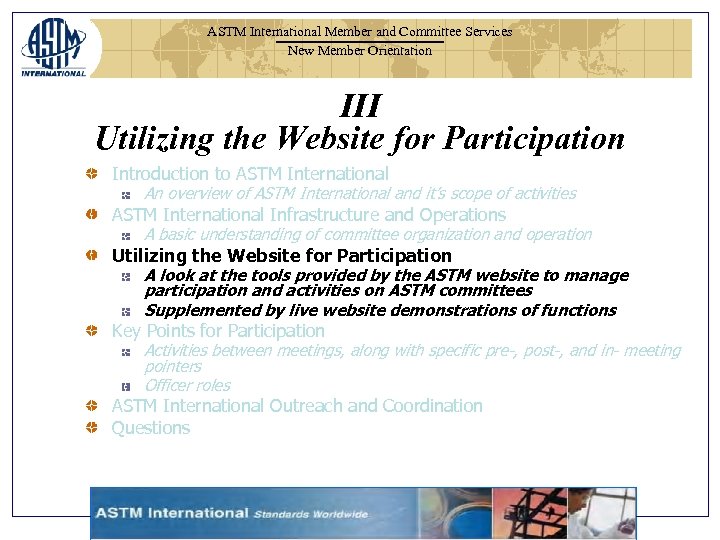Screen dimensions: 720x540
Task: Select "Introduction to ASTM International" agenda item
Action: tap(250, 174)
